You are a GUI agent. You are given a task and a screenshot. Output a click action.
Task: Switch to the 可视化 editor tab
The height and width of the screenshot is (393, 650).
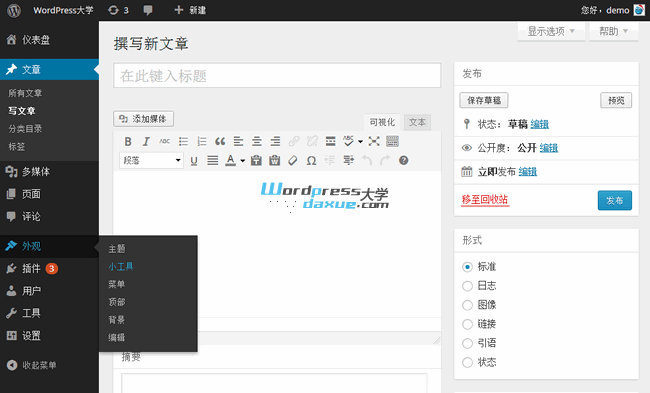[x=382, y=122]
